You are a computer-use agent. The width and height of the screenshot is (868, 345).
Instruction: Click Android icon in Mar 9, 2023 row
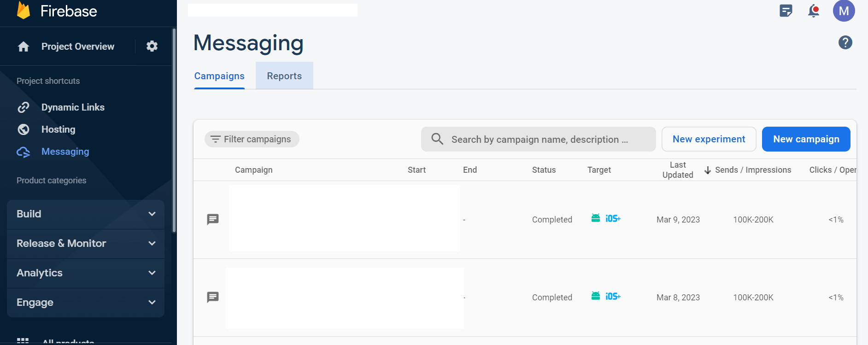[596, 218]
